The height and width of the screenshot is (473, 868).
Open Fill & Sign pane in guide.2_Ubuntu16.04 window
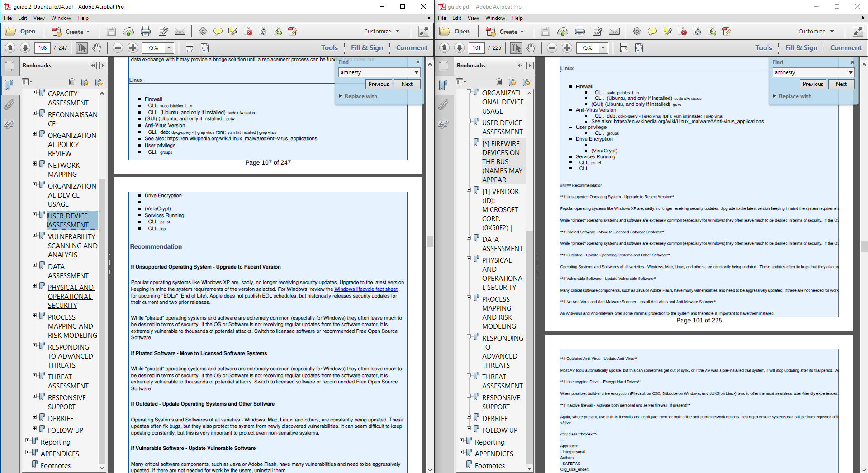tap(367, 47)
